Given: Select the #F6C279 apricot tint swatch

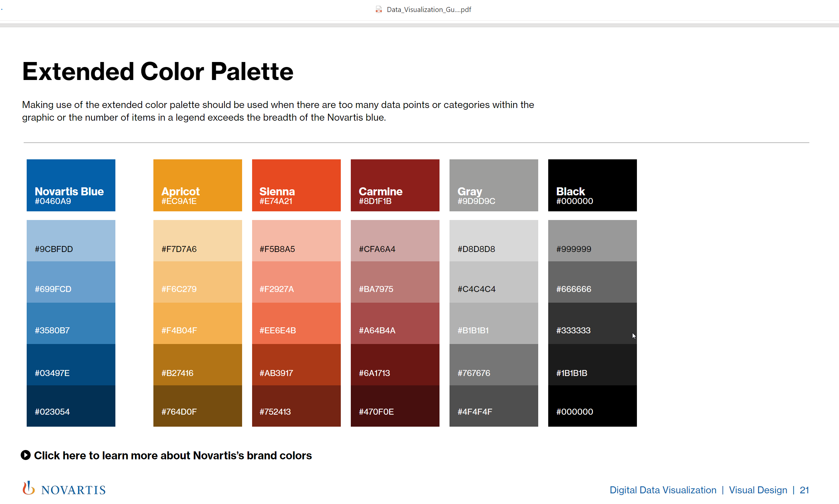Looking at the screenshot, I should pos(197,282).
